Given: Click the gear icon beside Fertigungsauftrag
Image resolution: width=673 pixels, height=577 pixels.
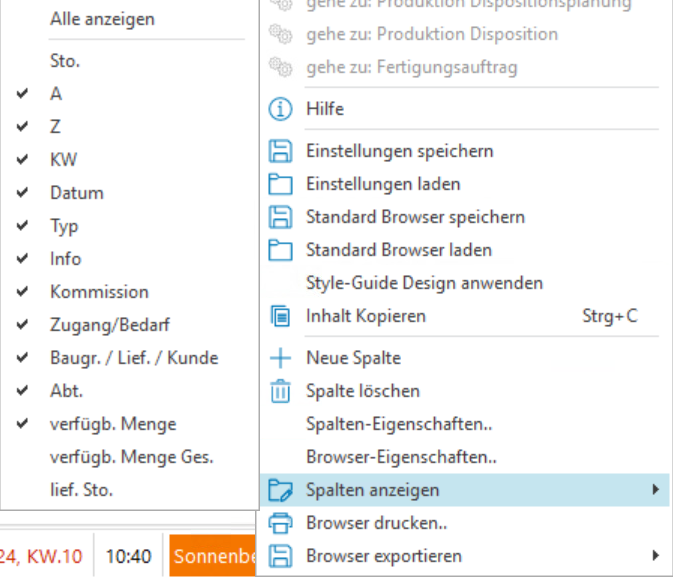Looking at the screenshot, I should (x=281, y=67).
